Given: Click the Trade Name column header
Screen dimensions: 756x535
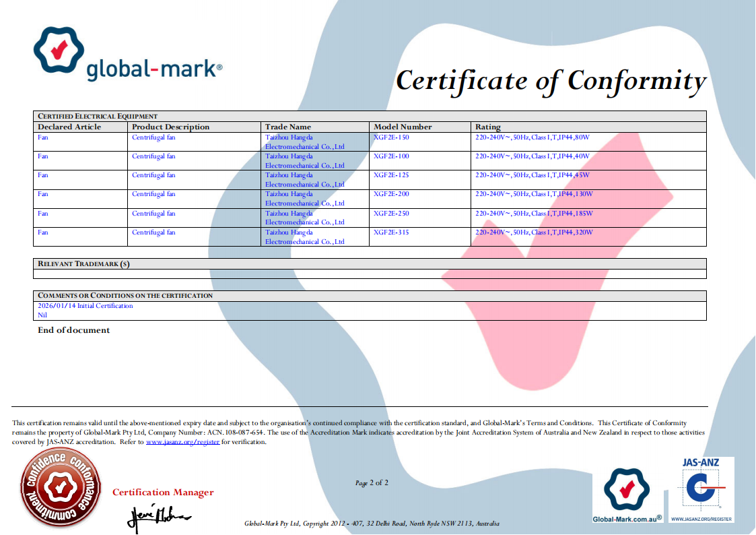Looking at the screenshot, I should click(288, 127).
